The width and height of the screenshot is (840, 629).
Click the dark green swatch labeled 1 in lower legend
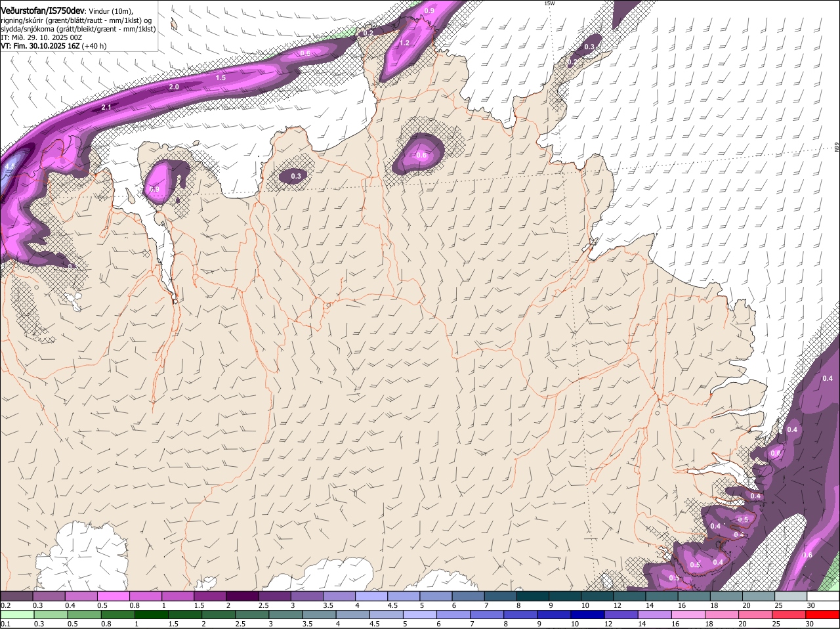(x=152, y=615)
